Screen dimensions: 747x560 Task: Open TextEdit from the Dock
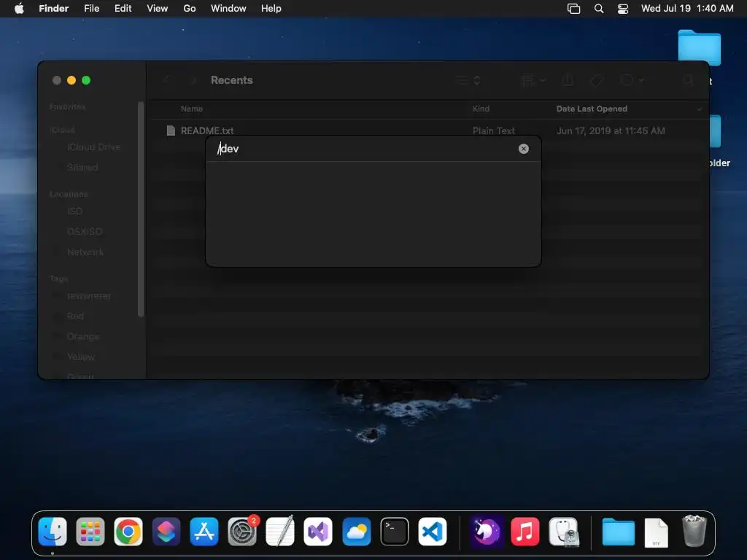[x=280, y=532]
